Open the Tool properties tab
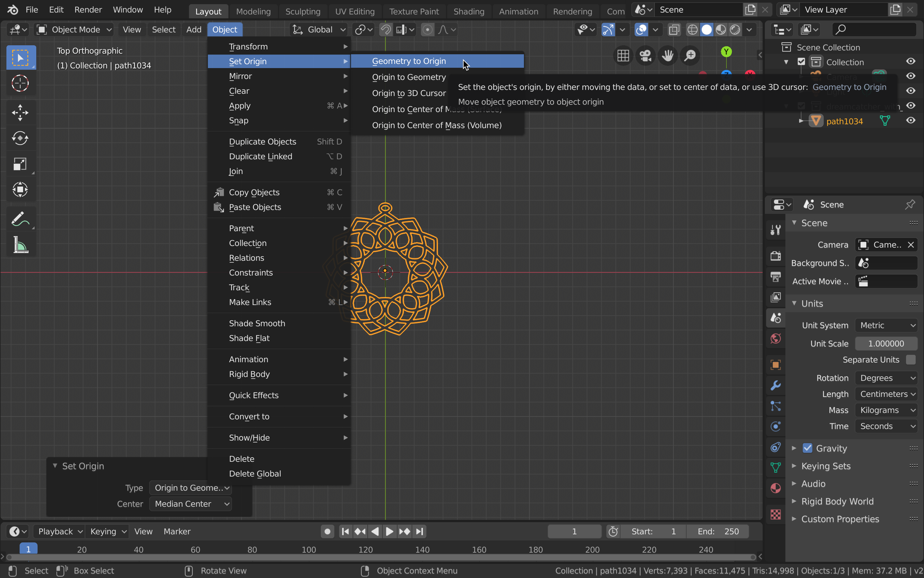 [775, 230]
